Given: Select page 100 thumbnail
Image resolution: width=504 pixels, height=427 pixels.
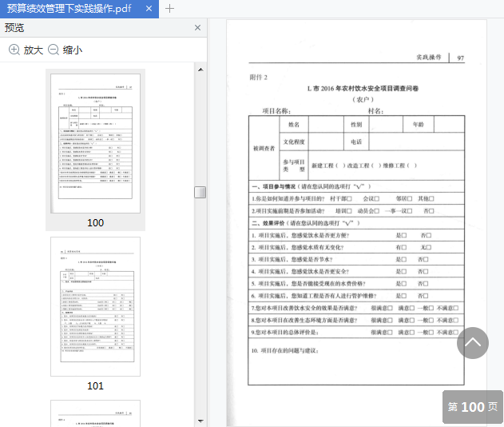Looking at the screenshot, I should point(96,143).
